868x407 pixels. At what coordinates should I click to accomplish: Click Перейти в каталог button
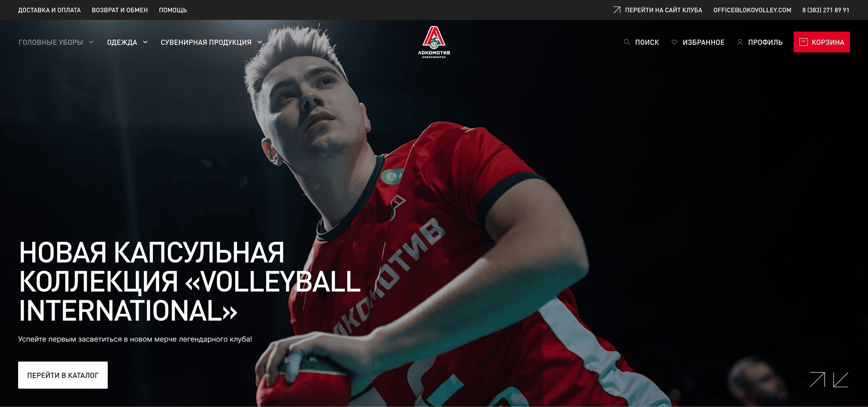[x=63, y=375]
